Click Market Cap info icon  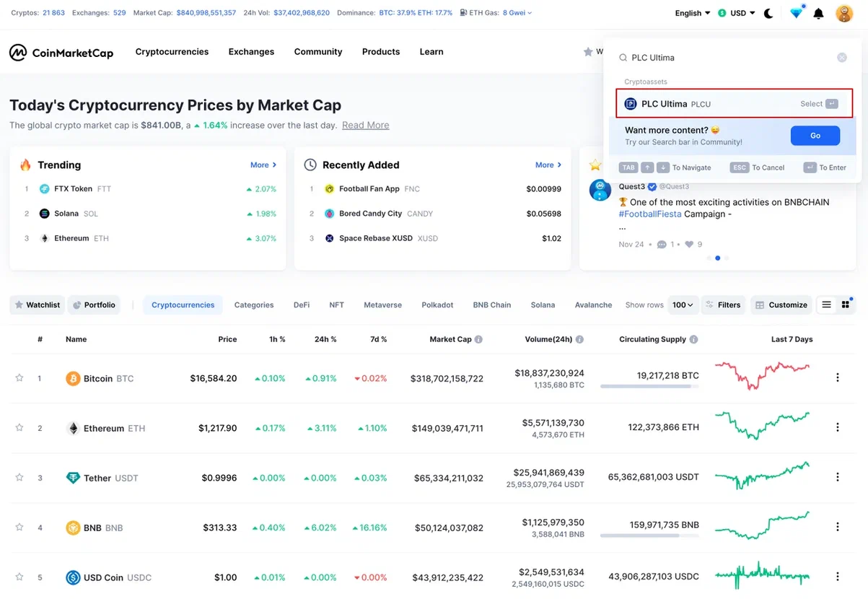point(478,339)
